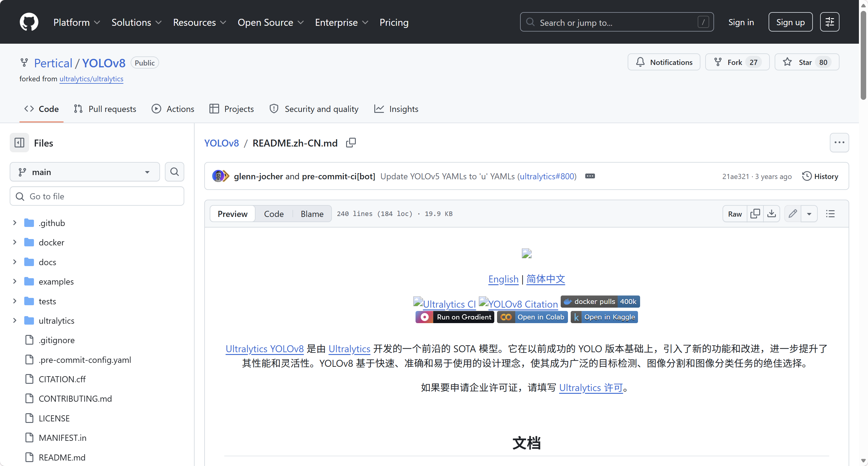Copy raw file contents
The height and width of the screenshot is (466, 868).
click(x=755, y=214)
